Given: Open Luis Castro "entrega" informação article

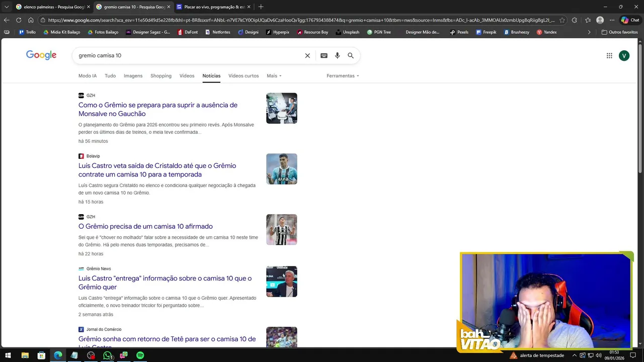Looking at the screenshot, I should point(165,283).
